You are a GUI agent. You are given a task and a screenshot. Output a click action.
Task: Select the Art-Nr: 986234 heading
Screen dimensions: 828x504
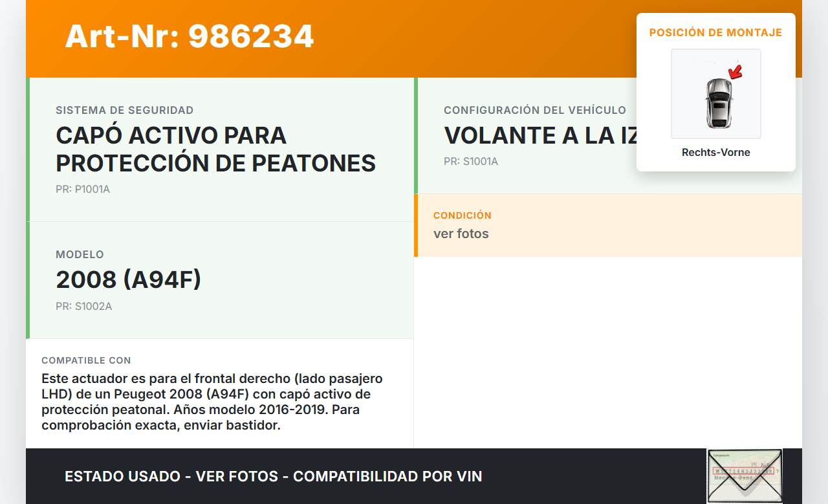190,36
